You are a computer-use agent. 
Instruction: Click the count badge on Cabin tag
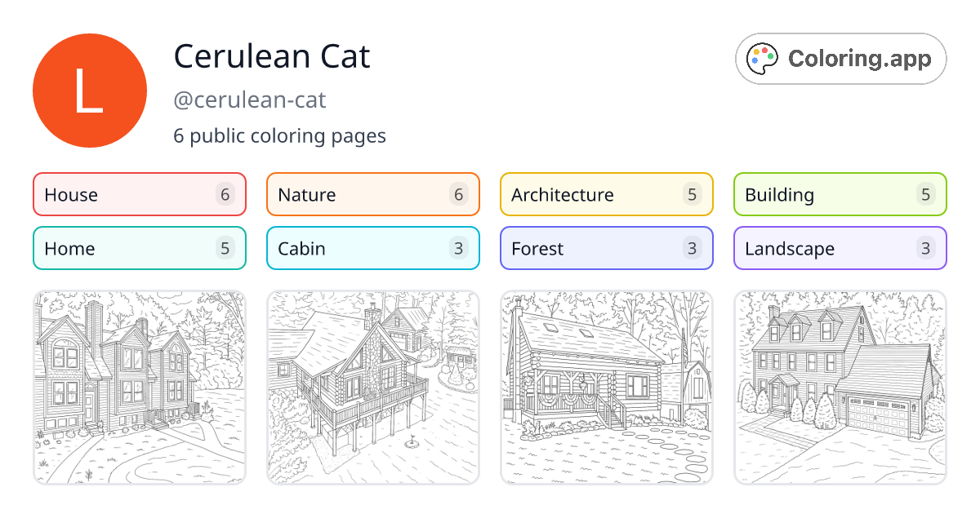459,248
